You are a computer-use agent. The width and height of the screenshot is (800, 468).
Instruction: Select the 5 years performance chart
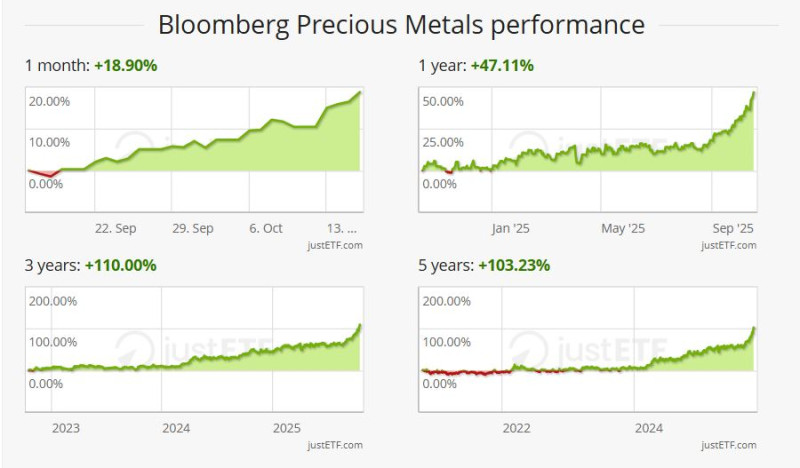(x=588, y=350)
